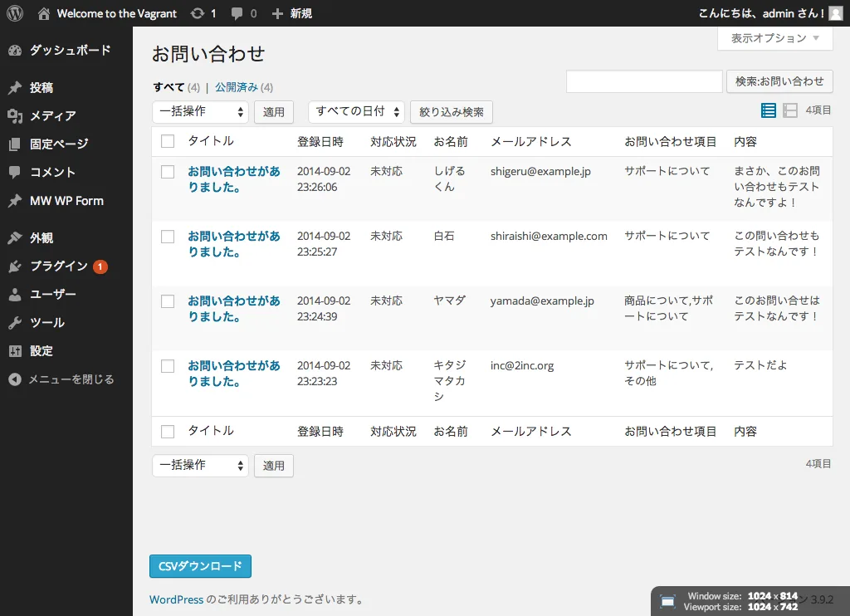Click the WordPress logo icon in admin bar
850x616 pixels.
click(15, 13)
